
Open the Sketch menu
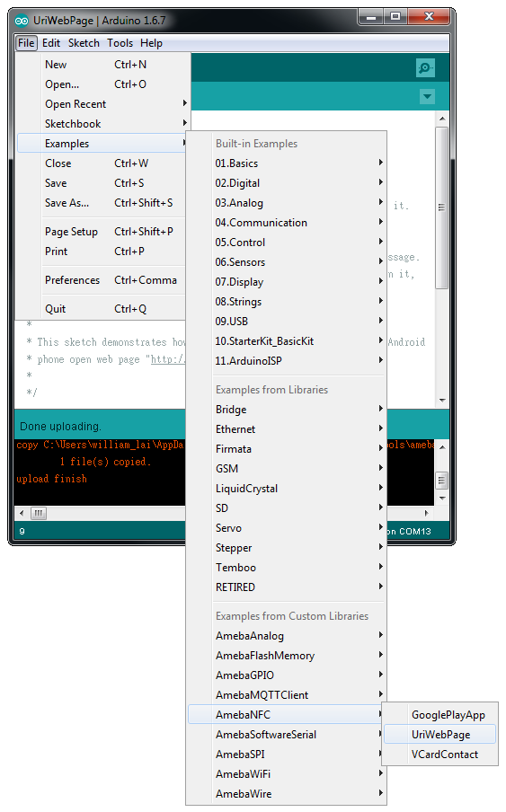[84, 43]
